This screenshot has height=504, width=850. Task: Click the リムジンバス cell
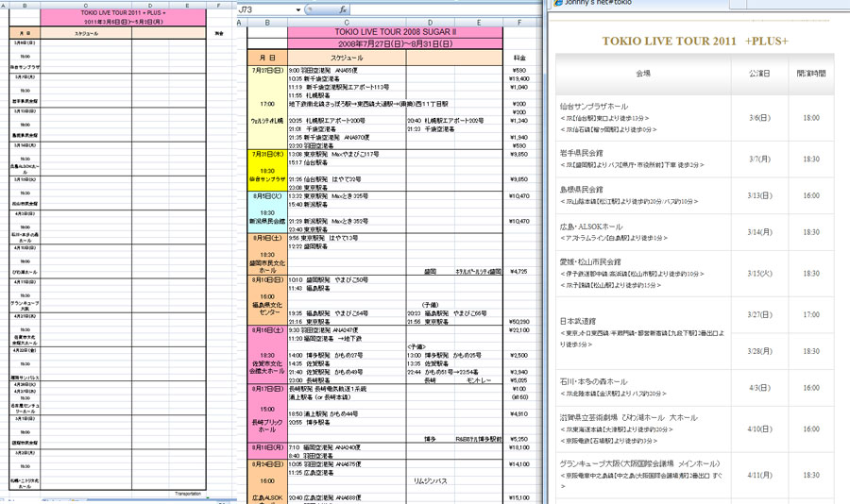[x=430, y=480]
